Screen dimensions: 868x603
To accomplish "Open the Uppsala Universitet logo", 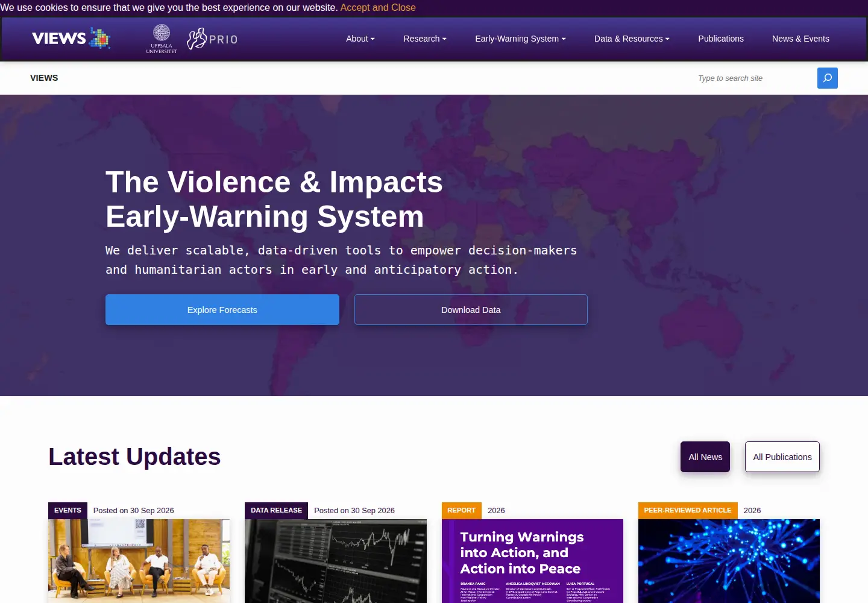I will coord(162,39).
